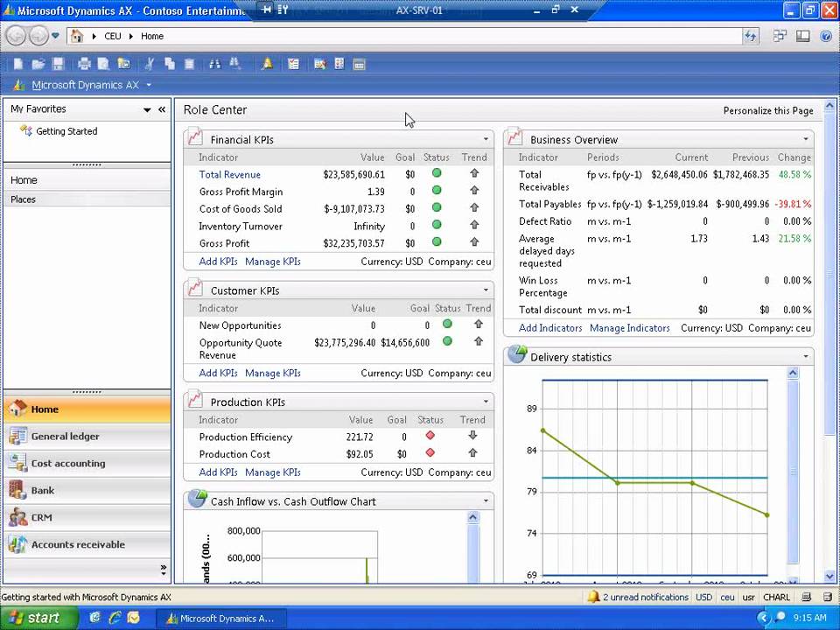Select the Places section in navigation pane
840x630 pixels.
[x=87, y=199]
